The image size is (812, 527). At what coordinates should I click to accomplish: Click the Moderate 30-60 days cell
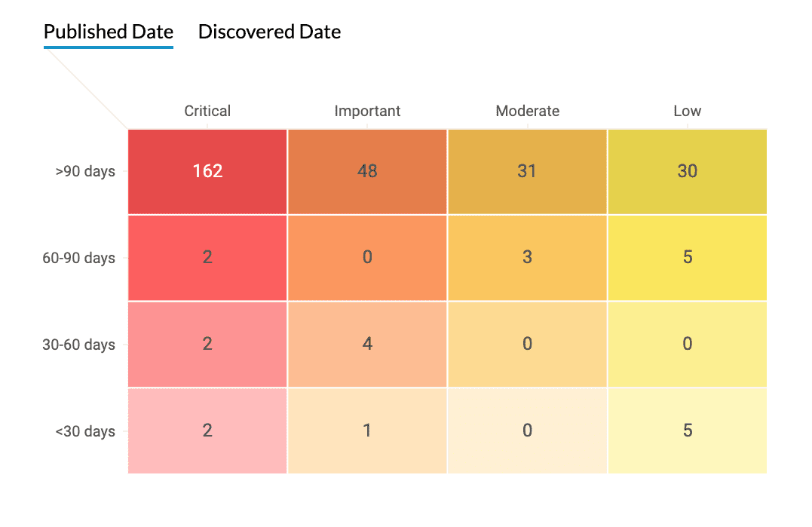(527, 345)
